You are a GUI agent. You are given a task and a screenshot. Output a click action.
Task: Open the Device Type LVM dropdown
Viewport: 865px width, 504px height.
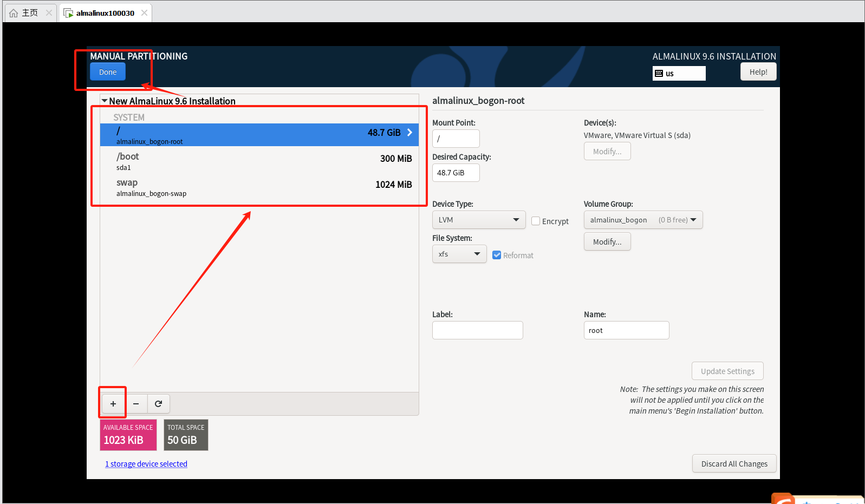point(479,220)
